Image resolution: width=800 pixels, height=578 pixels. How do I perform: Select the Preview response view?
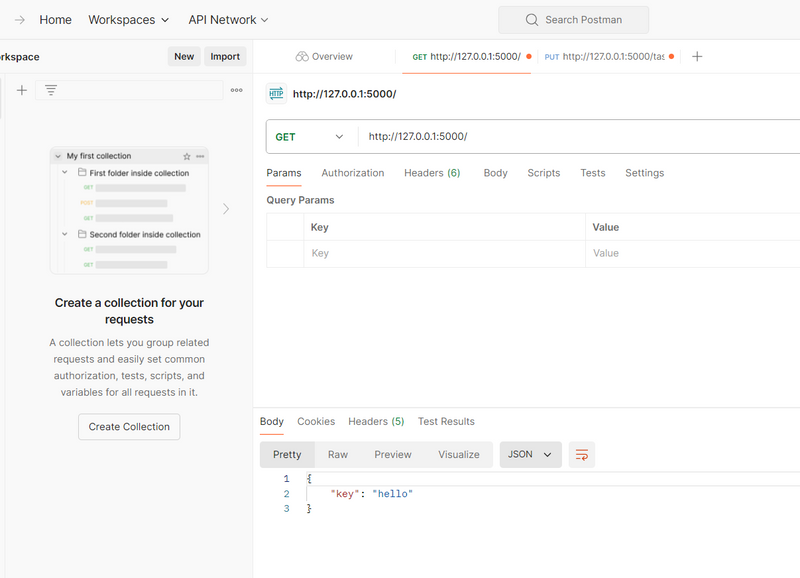[x=393, y=455]
